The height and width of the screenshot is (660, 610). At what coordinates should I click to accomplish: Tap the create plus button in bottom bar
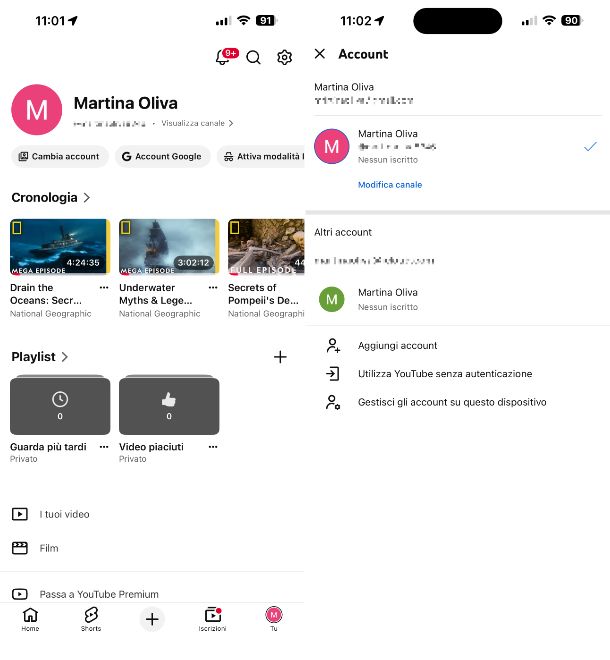point(152,619)
